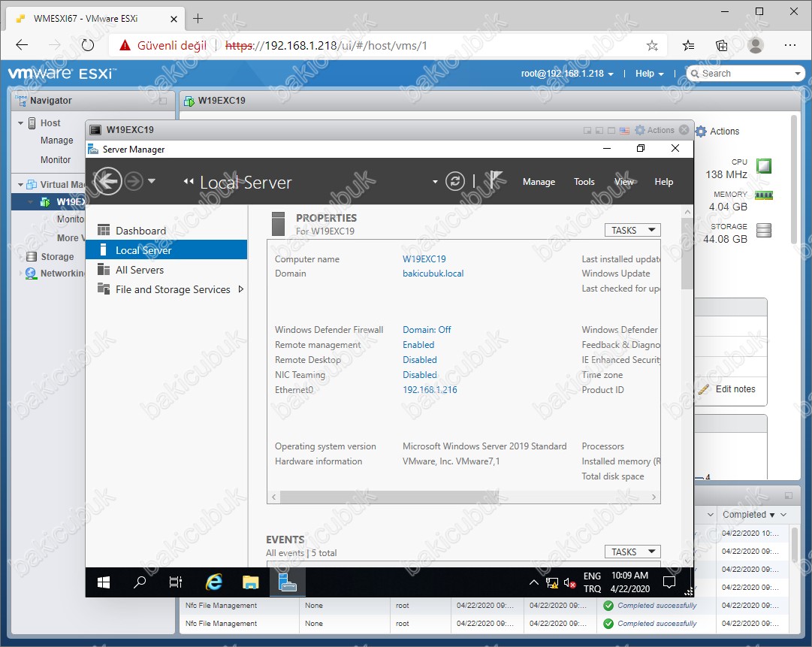Click the File and Storage Services icon

(104, 289)
